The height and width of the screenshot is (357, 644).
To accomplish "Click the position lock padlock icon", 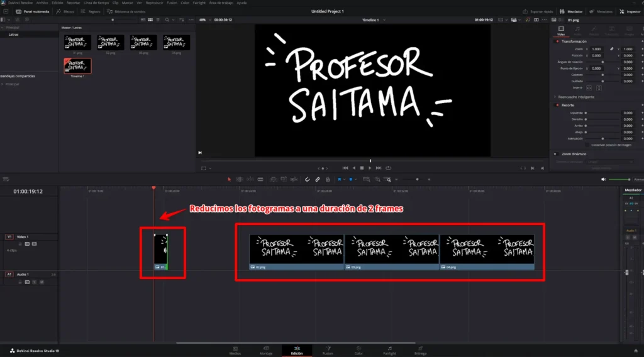I will (x=328, y=179).
